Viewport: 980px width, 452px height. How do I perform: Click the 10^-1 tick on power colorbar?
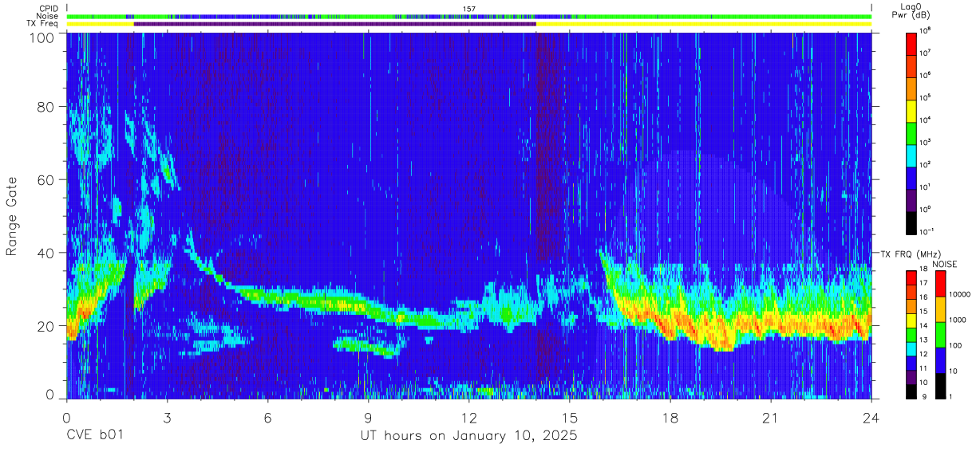[927, 231]
